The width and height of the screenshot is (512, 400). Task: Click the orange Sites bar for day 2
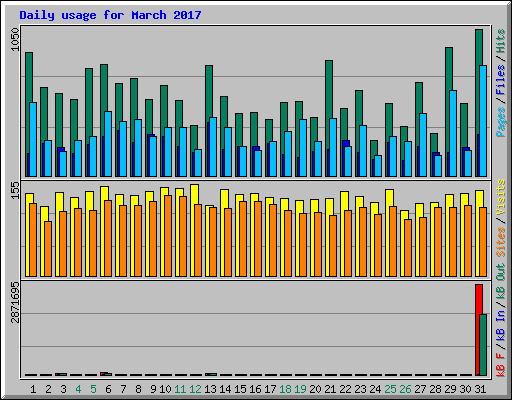click(48, 249)
